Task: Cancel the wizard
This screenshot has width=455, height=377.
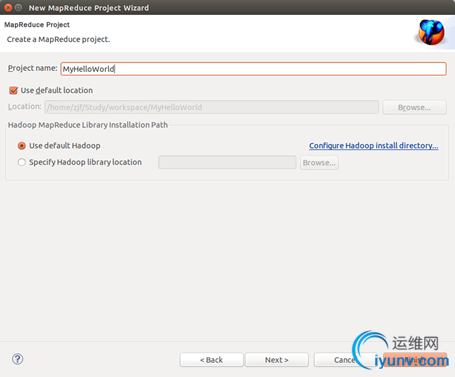Action: pyautogui.click(x=345, y=360)
